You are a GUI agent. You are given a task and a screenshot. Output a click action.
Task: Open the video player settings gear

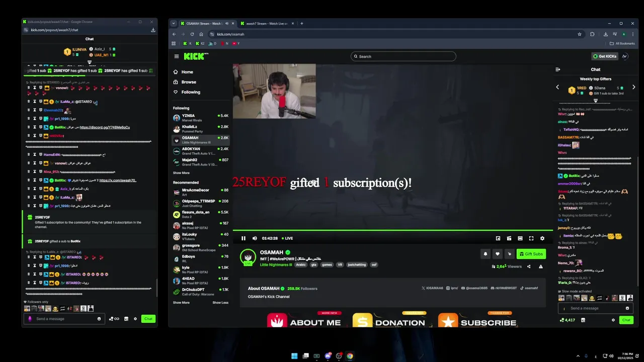click(542, 238)
